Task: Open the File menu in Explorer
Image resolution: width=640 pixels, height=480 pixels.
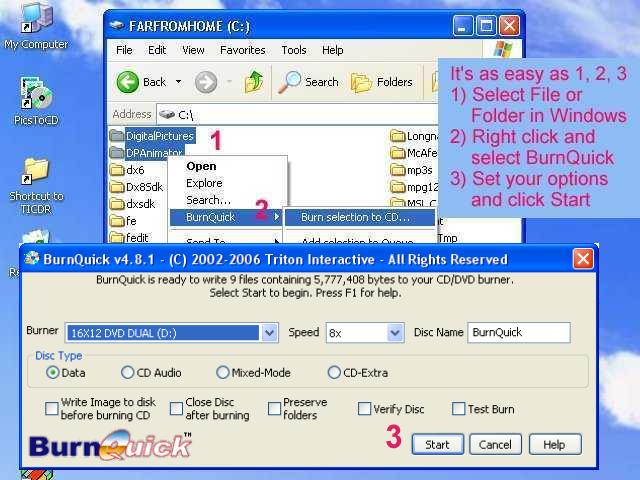Action: point(124,50)
